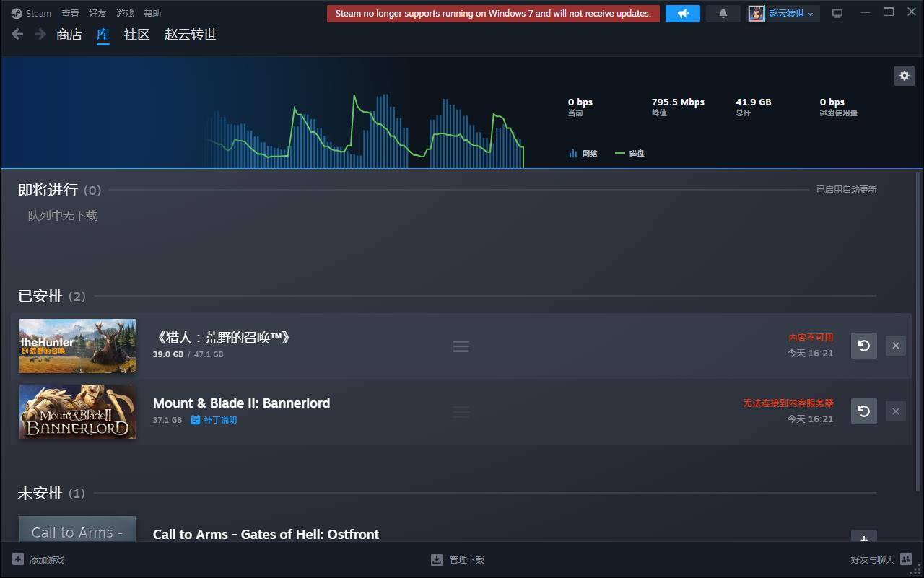Image resolution: width=924 pixels, height=578 pixels.
Task: Retry the Mount & Blade II Bannerlord download
Action: [863, 411]
